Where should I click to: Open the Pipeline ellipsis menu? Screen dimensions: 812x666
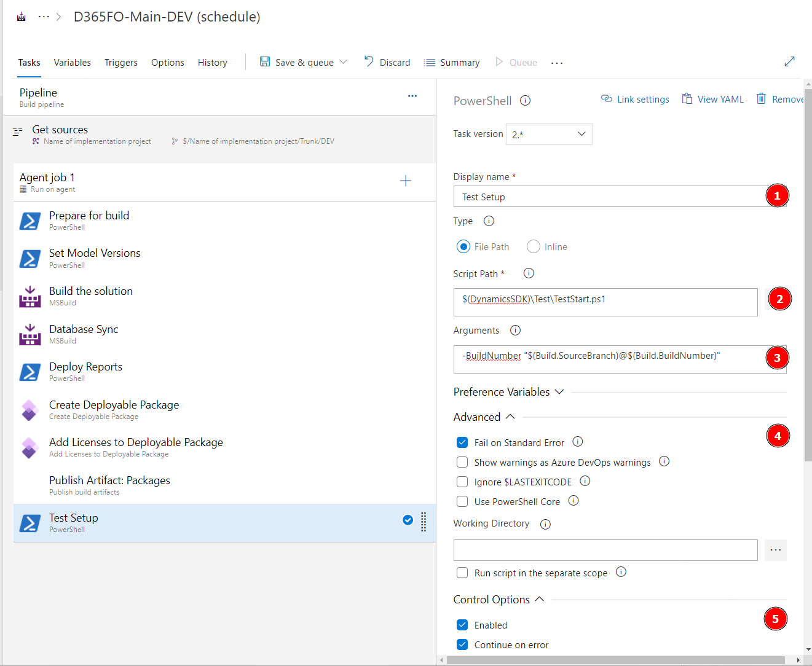412,96
